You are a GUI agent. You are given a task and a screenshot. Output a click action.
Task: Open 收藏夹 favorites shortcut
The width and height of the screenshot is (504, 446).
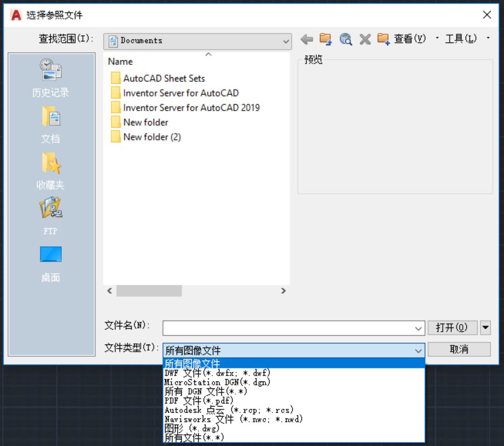[x=50, y=171]
